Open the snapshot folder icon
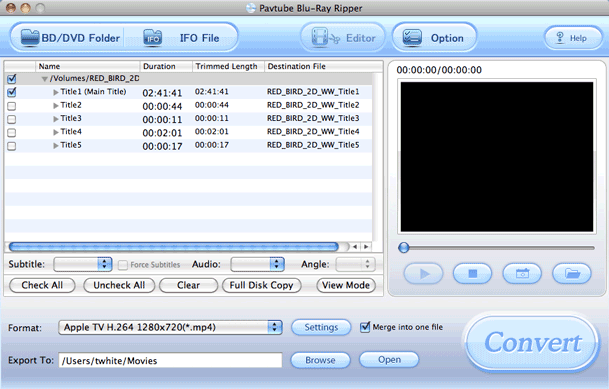Image resolution: width=609 pixels, height=389 pixels. point(572,274)
